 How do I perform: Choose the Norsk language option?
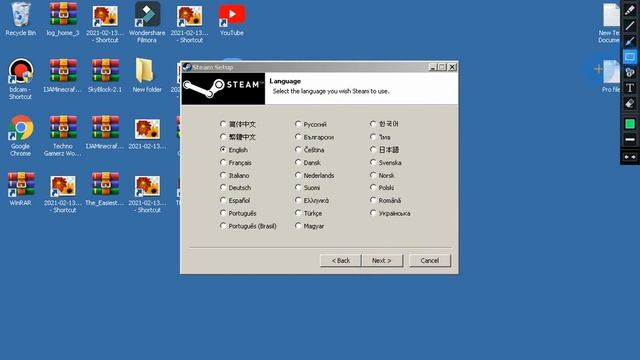click(373, 175)
